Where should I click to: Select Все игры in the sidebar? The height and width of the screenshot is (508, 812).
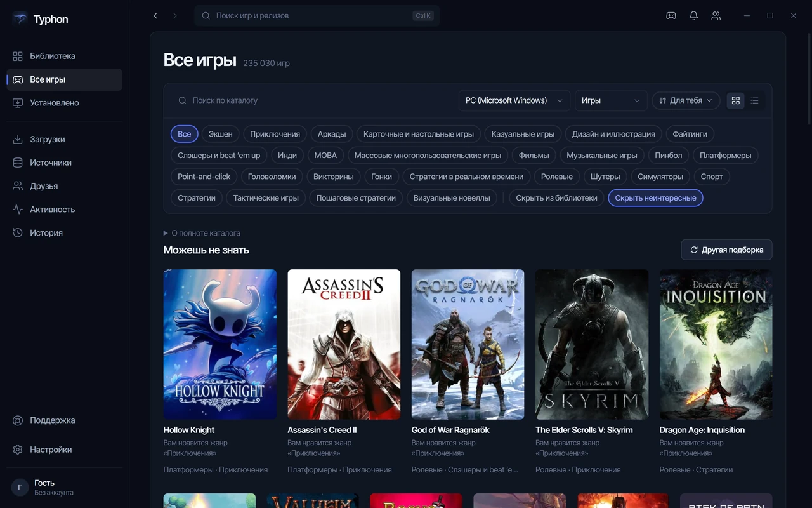click(x=64, y=79)
